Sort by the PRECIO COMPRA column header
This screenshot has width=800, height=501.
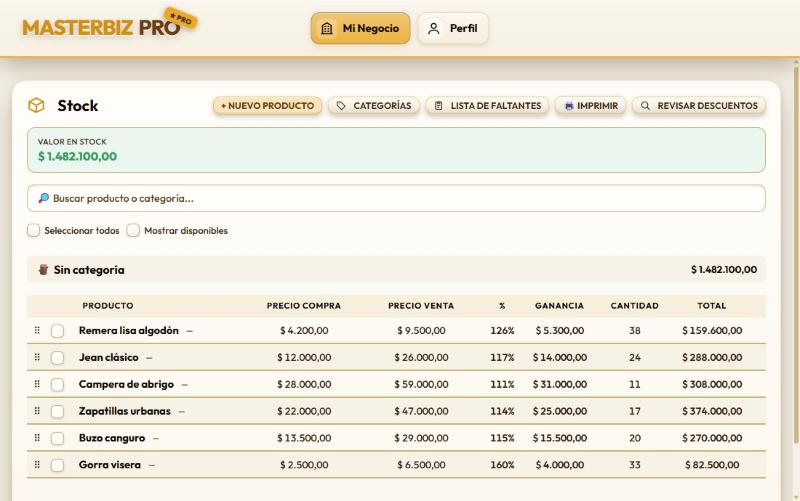(304, 306)
